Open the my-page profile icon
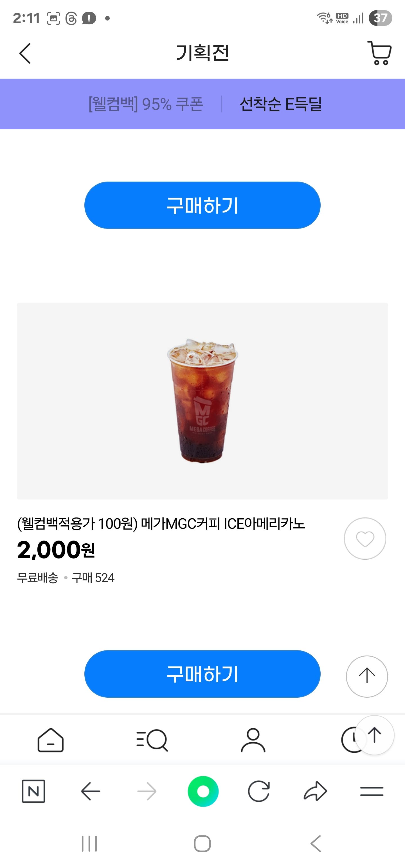The height and width of the screenshot is (868, 405). [x=253, y=740]
